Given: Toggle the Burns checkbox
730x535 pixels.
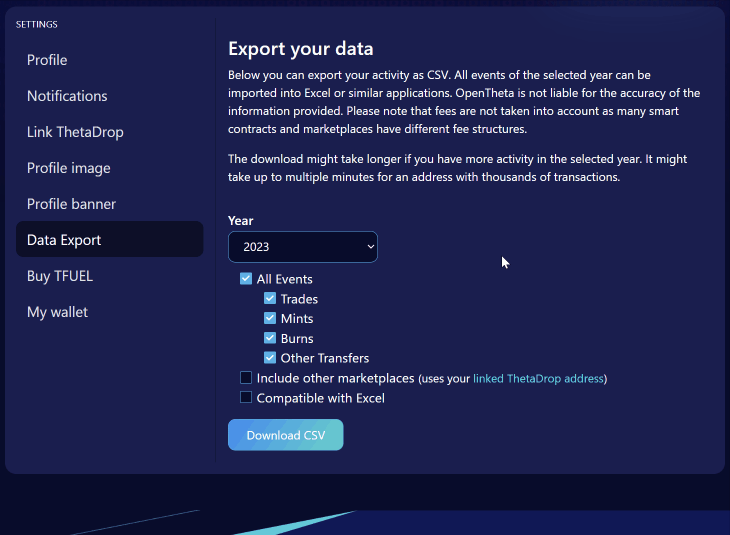Looking at the screenshot, I should (x=270, y=338).
